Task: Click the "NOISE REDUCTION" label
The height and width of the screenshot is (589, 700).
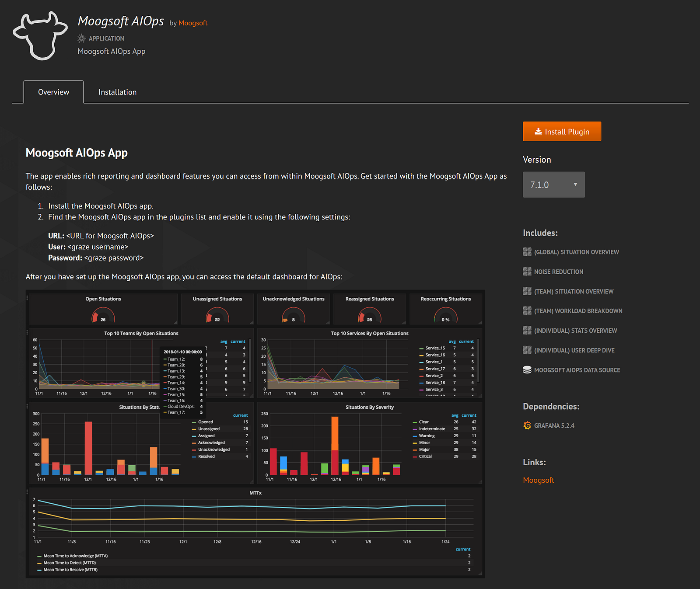Action: click(x=559, y=272)
